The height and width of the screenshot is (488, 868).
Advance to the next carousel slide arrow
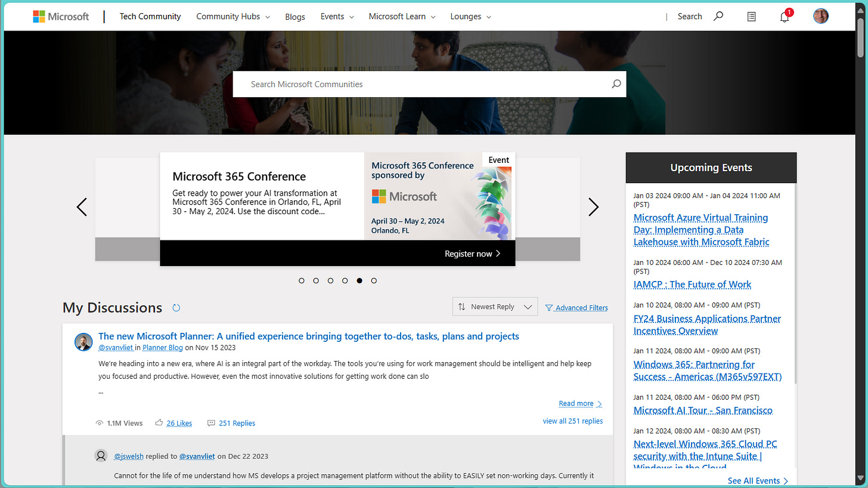tap(593, 207)
